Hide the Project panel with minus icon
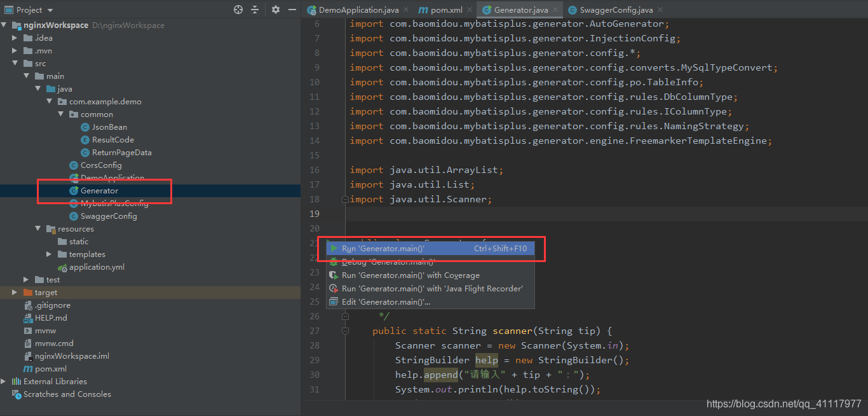 point(293,10)
